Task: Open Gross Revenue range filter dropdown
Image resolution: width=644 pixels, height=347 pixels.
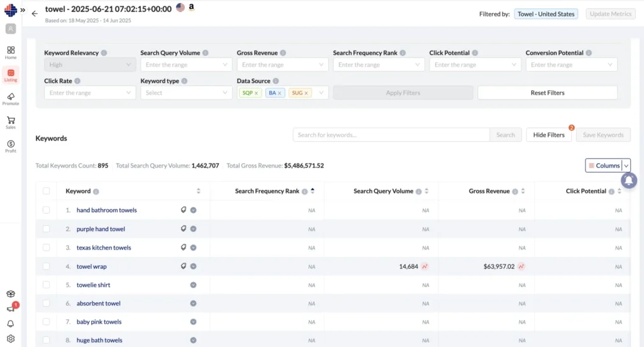Action: [x=282, y=64]
